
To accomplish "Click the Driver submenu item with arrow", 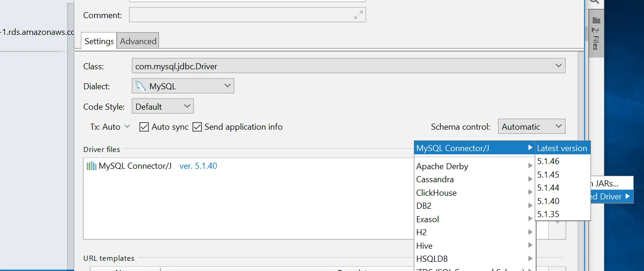I will pos(611,196).
